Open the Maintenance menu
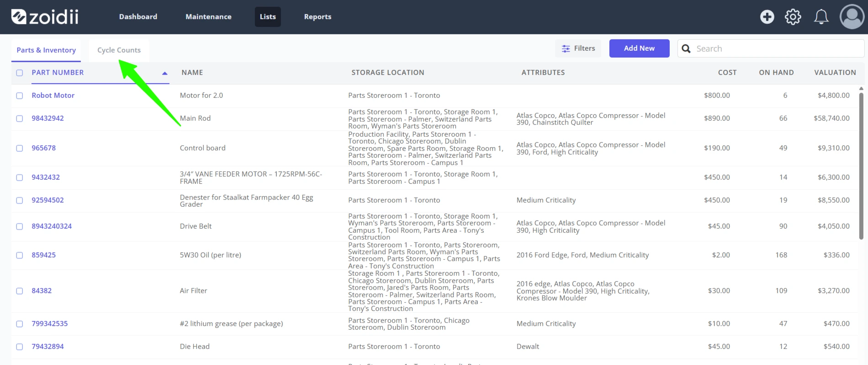868x365 pixels. point(208,16)
